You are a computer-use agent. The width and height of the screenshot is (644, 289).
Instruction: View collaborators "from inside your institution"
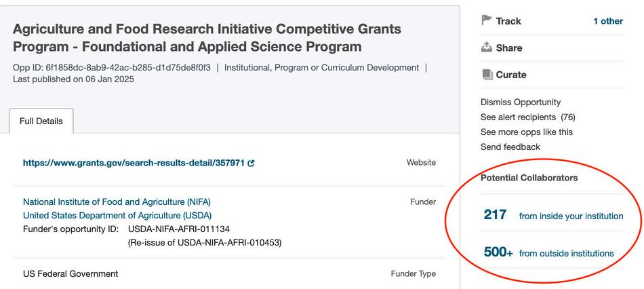[571, 216]
